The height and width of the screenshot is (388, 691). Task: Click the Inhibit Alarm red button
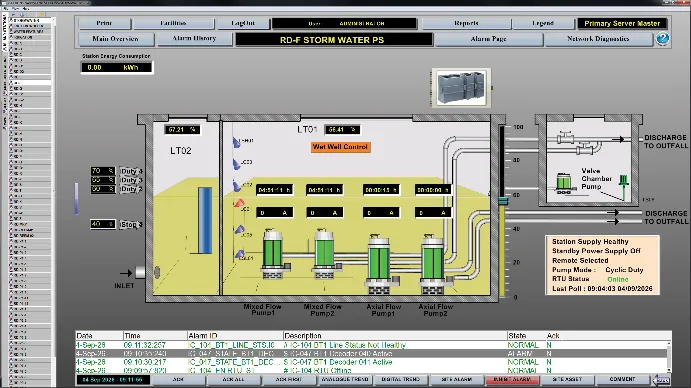512,380
